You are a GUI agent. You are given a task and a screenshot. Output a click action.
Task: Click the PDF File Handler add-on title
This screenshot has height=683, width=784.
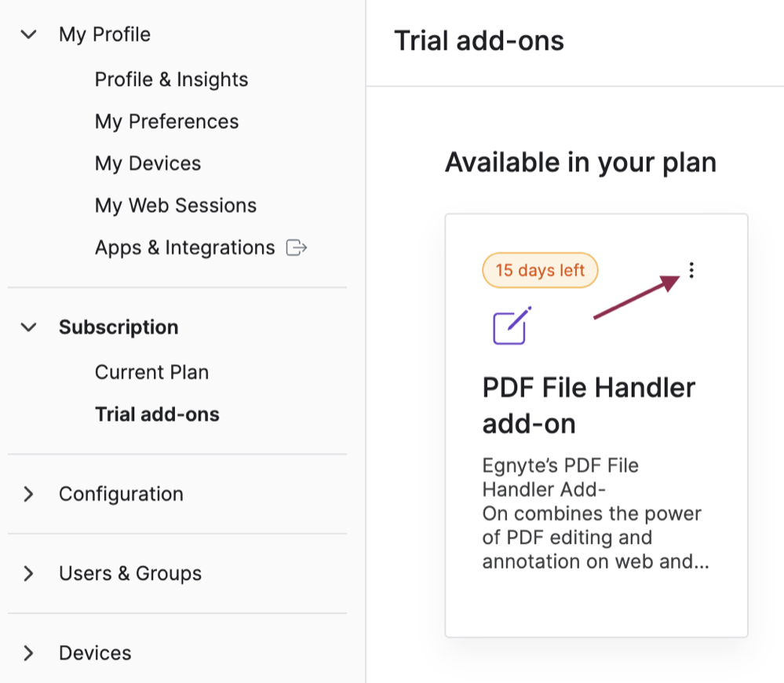[589, 406]
